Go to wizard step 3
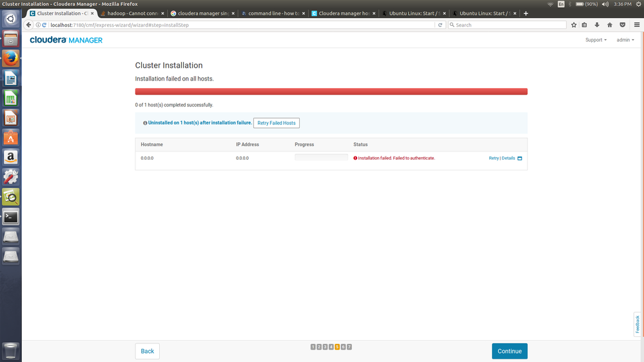 pyautogui.click(x=325, y=347)
